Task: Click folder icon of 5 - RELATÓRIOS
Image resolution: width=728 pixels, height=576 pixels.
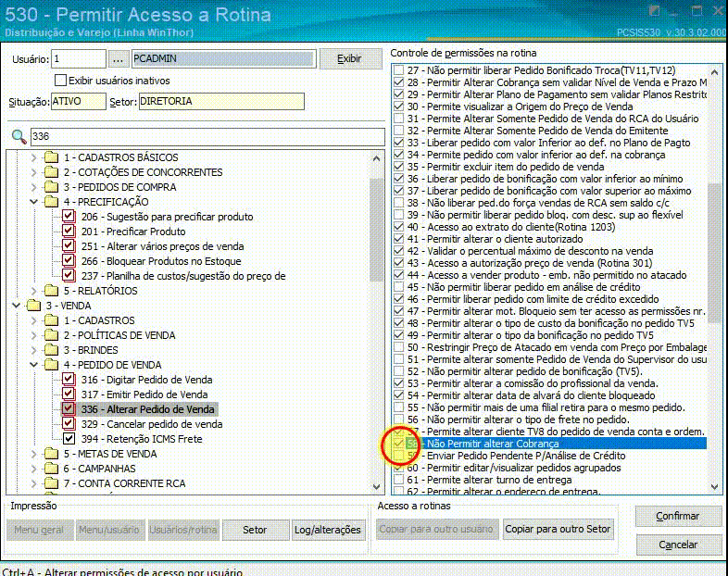Action: click(52, 291)
